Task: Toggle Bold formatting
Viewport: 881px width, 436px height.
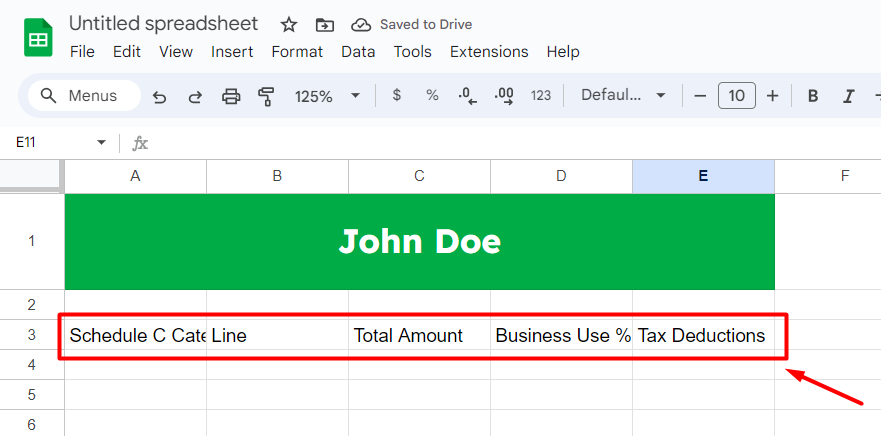Action: pos(812,96)
